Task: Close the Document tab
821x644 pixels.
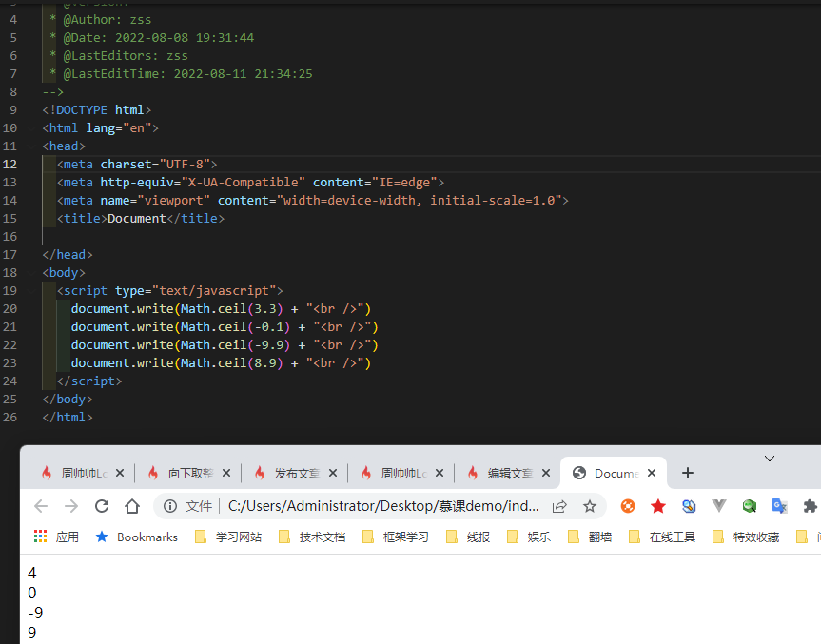Action: pyautogui.click(x=652, y=473)
